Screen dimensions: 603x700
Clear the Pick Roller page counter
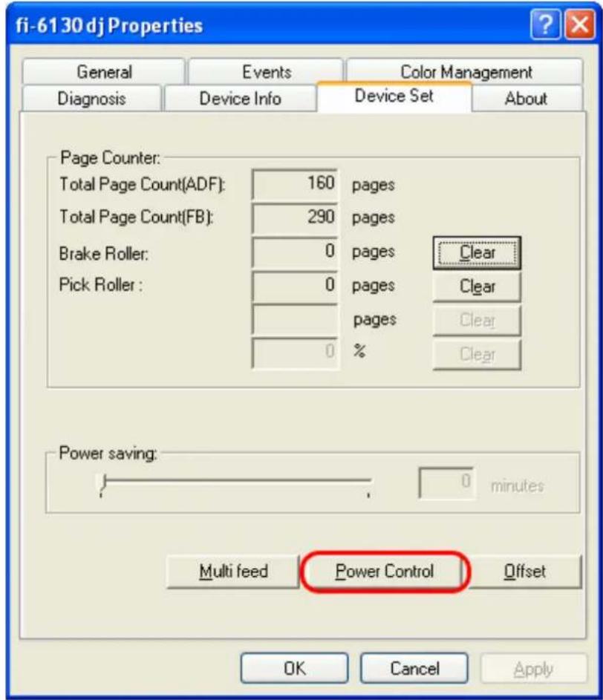pyautogui.click(x=477, y=287)
